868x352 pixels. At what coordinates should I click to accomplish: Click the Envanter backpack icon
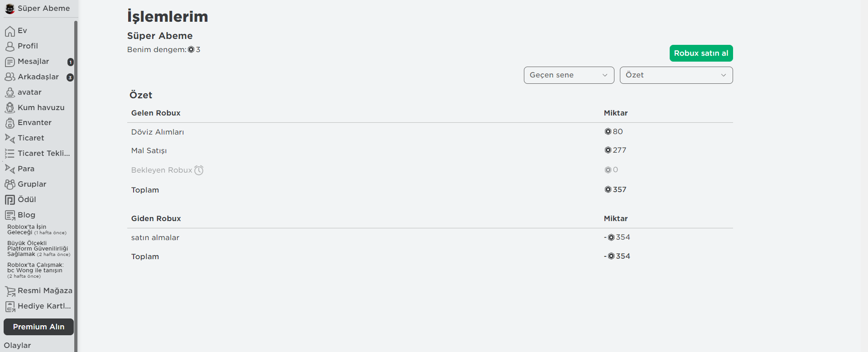coord(10,123)
